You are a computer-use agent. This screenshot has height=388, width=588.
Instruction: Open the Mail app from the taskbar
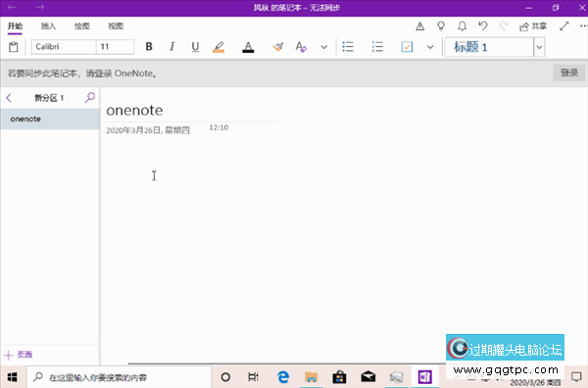tap(367, 377)
